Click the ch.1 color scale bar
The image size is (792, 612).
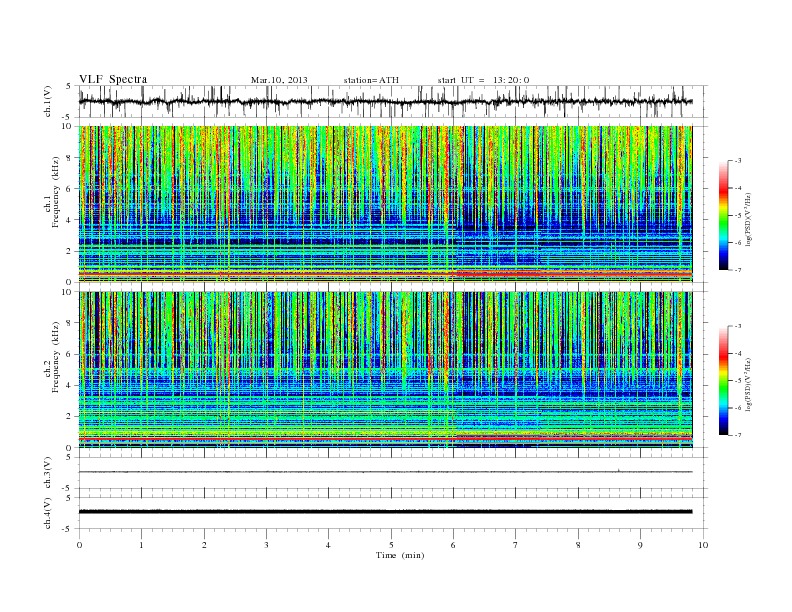(723, 215)
